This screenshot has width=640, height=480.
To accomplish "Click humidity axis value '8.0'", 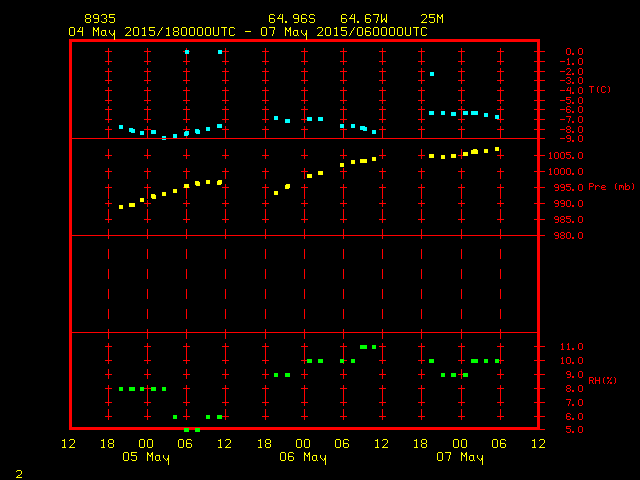I will pyautogui.click(x=574, y=389).
